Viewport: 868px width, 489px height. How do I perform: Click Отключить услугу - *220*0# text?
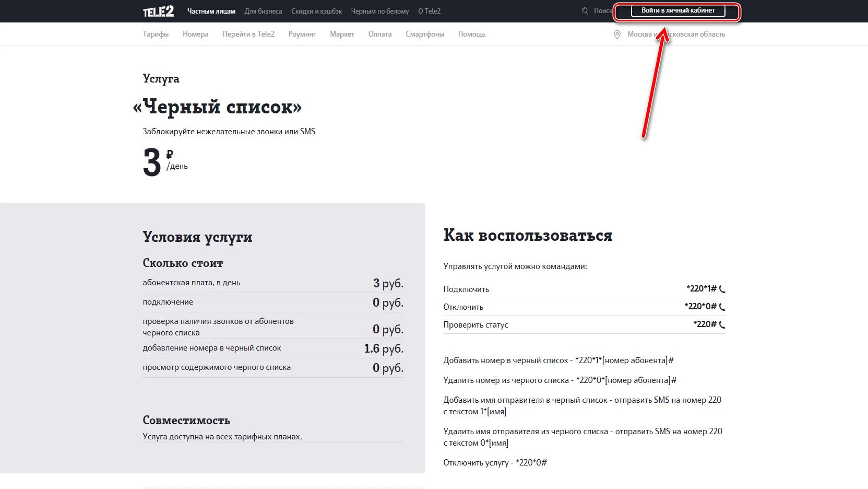495,463
